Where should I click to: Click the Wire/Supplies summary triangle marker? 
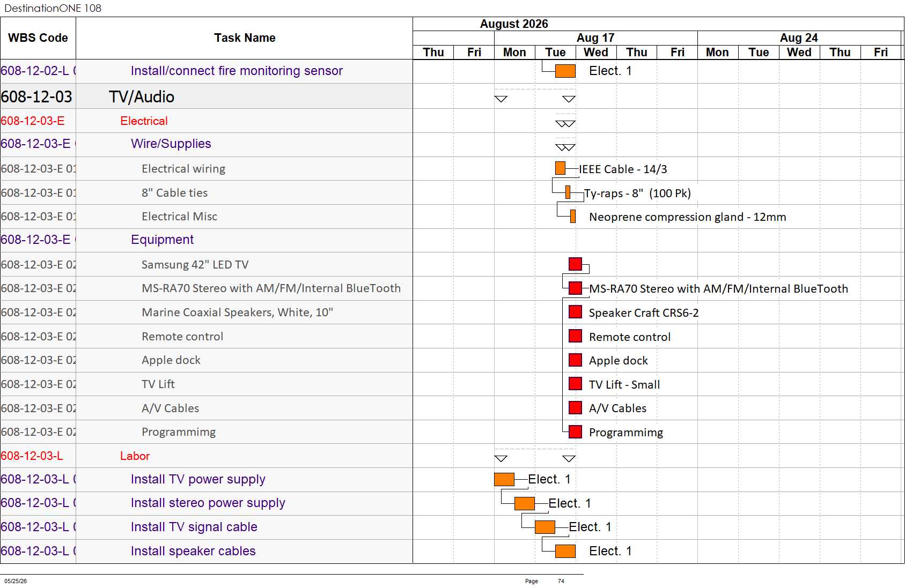pos(565,147)
